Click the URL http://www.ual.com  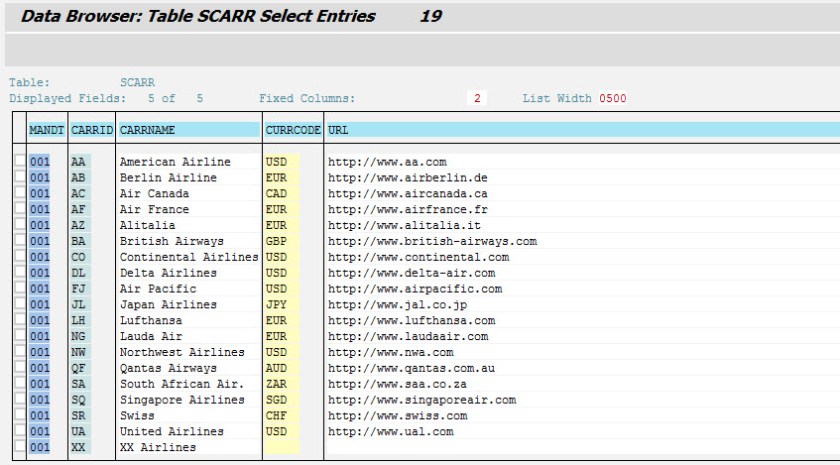pyautogui.click(x=391, y=431)
